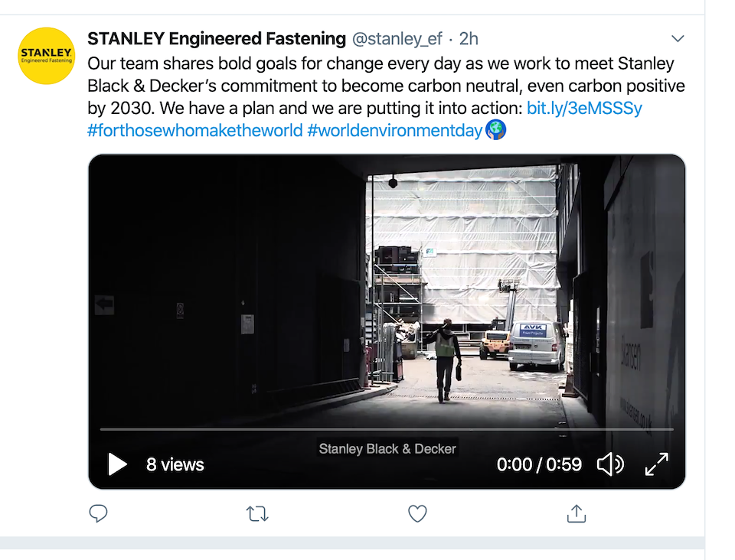Open the #worldenvironmentday hashtag
The image size is (735, 560).
pyautogui.click(x=395, y=130)
